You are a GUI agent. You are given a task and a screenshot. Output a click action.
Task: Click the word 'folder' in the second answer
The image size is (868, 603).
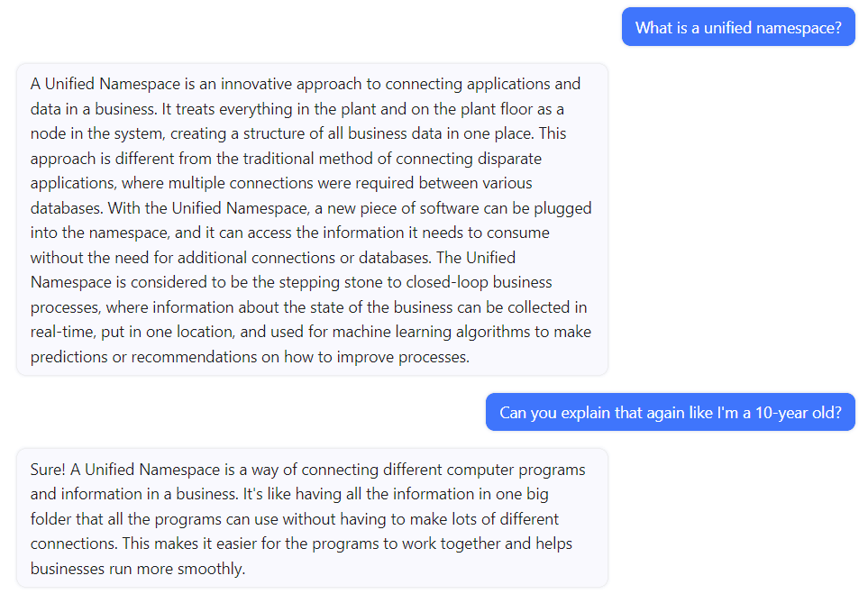[51, 519]
